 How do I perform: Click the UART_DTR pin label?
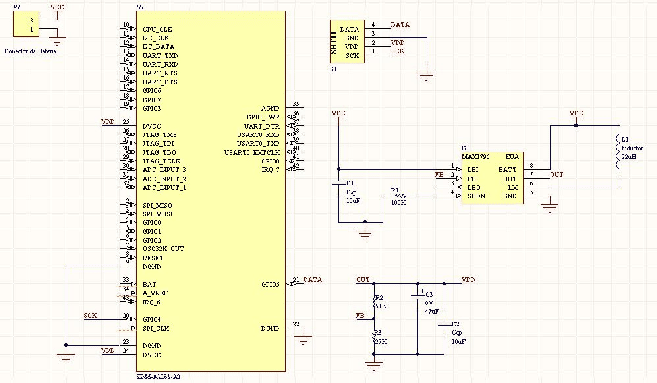click(262, 126)
